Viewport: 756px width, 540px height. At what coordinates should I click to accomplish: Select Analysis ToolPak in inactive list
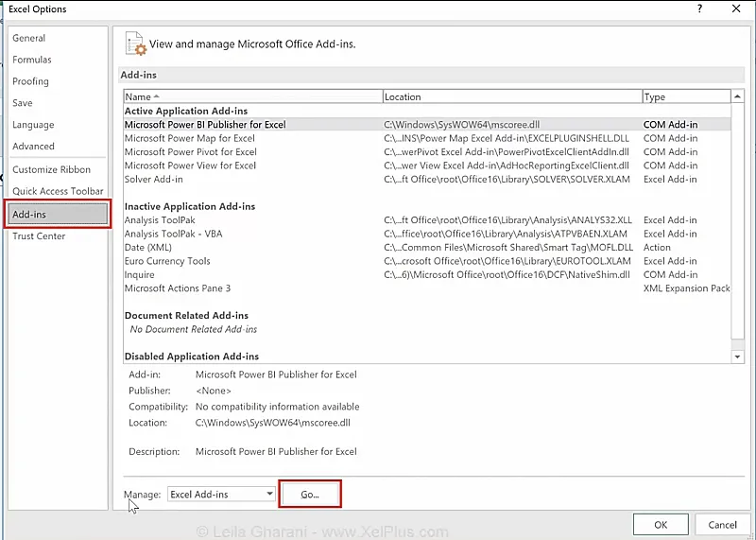(161, 220)
